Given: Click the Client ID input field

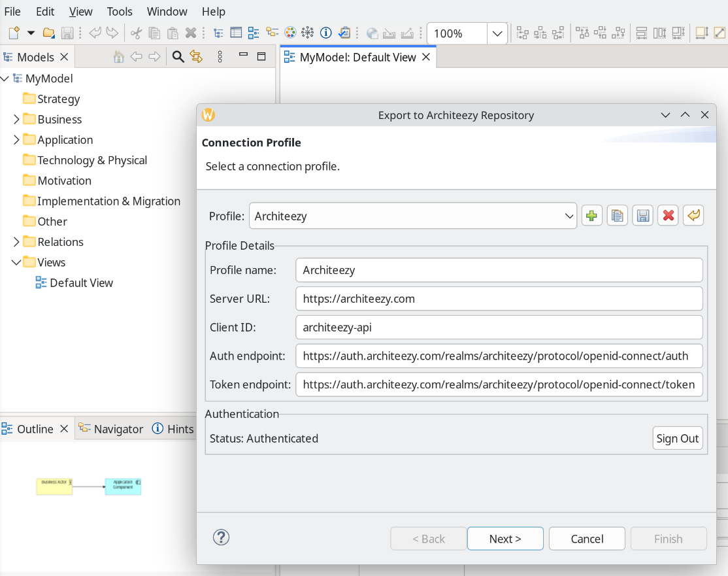Looking at the screenshot, I should click(x=499, y=328).
